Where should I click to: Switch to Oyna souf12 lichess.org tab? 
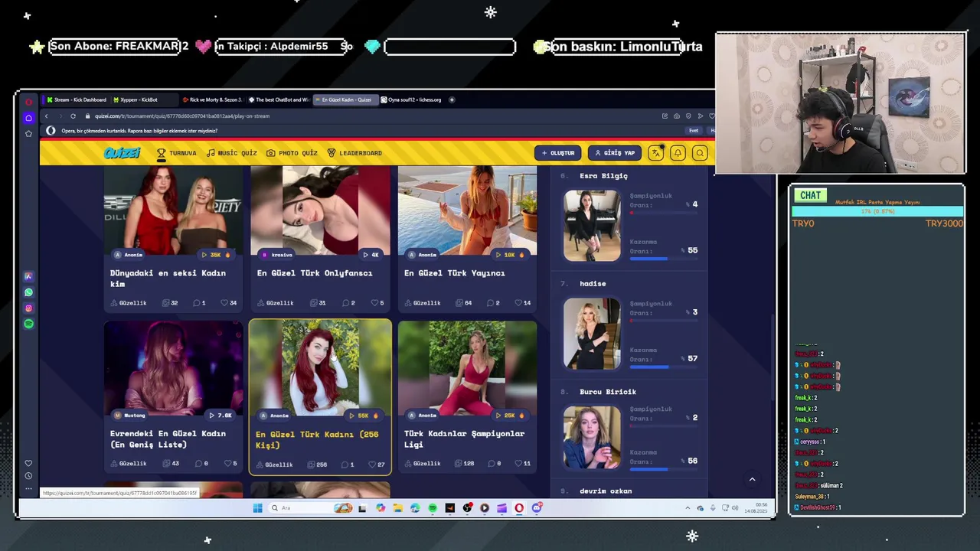pos(412,99)
